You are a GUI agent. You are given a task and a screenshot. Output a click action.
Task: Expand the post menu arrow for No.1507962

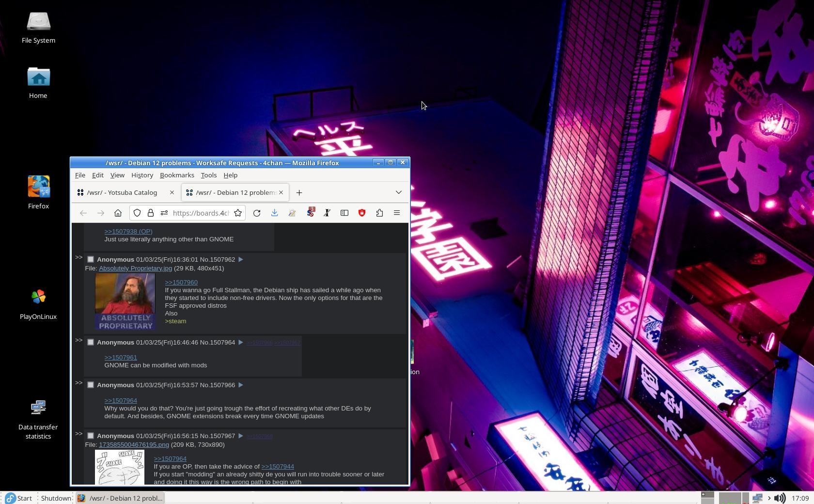click(241, 260)
